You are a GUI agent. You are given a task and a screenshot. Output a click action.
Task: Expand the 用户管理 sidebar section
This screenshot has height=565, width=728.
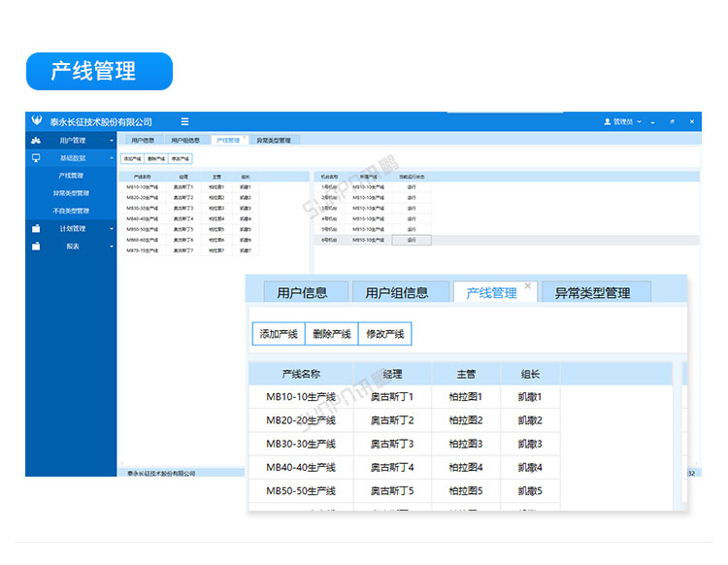[x=111, y=141]
